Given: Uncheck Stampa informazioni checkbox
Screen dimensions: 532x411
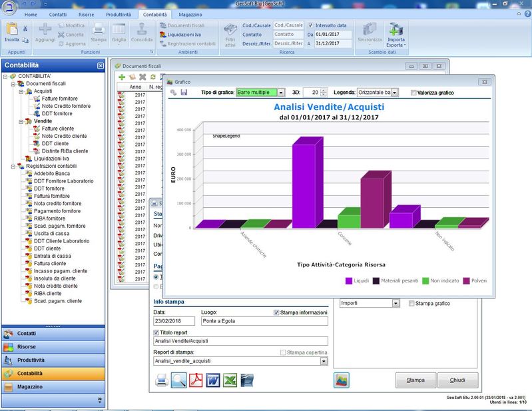Looking at the screenshot, I should tap(277, 312).
